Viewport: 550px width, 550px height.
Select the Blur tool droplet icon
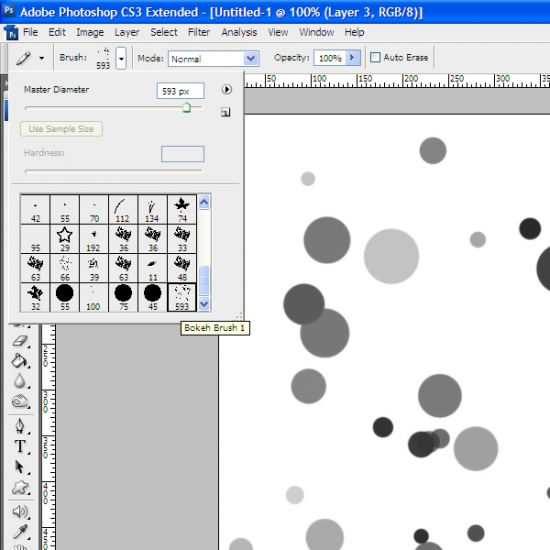pos(20,381)
